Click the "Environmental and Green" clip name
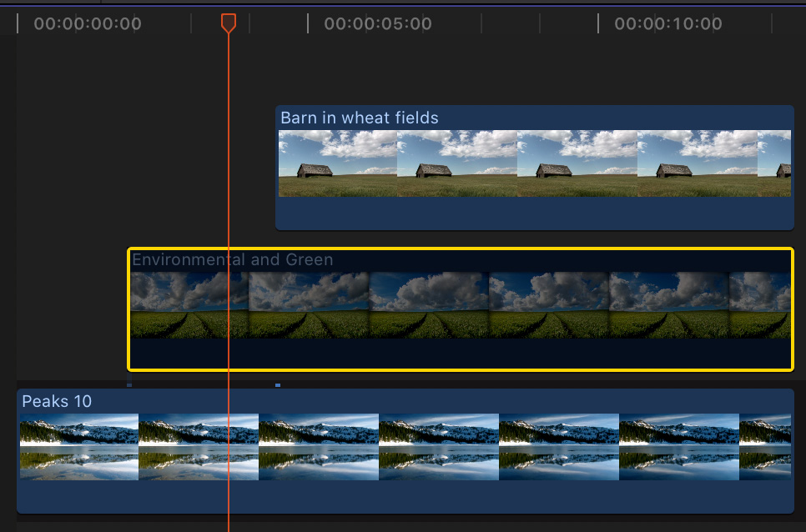Screen dimensions: 806x532 [x=232, y=259]
